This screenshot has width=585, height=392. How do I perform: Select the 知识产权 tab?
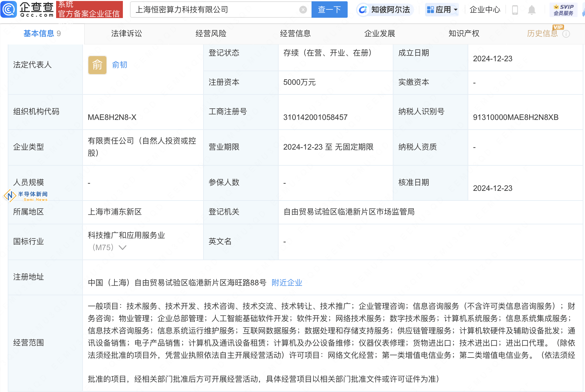(464, 34)
